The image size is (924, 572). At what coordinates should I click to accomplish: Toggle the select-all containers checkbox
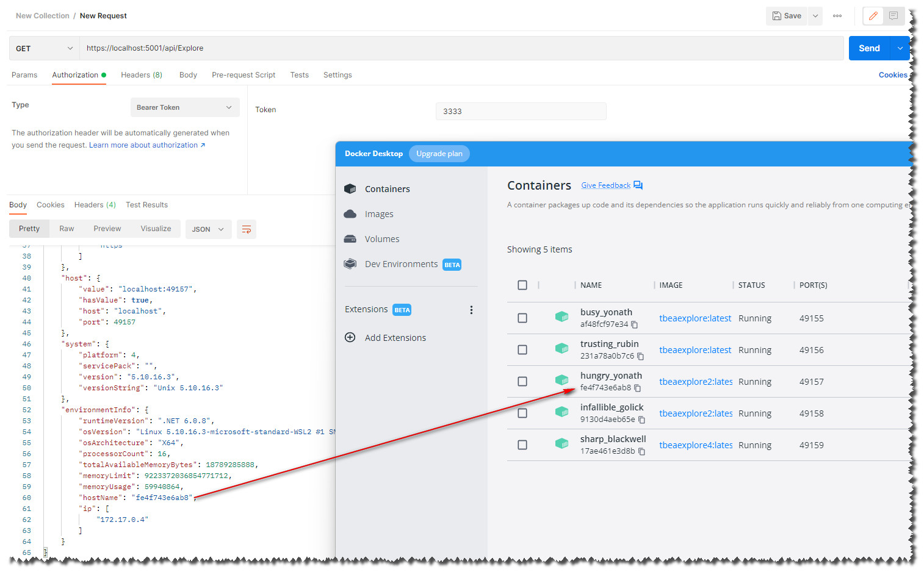click(x=522, y=285)
